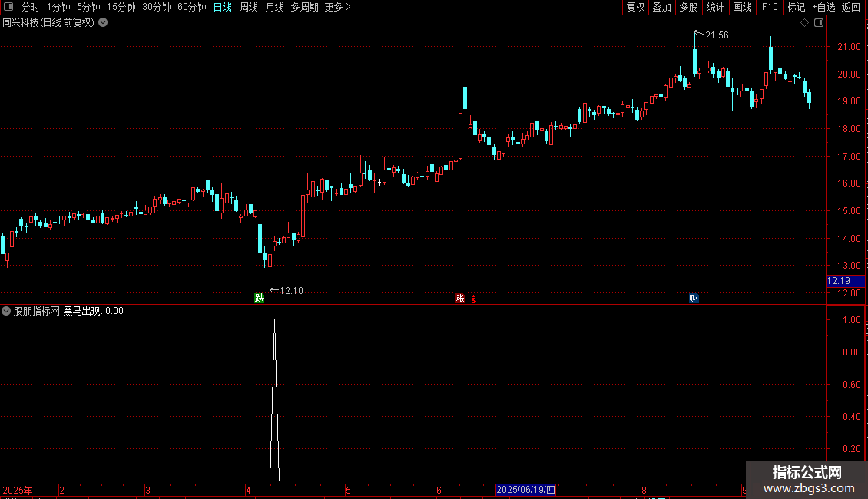Screen dimensions: 868x499
Task: Click the 1.00 indicator axis label
Action: coord(851,320)
